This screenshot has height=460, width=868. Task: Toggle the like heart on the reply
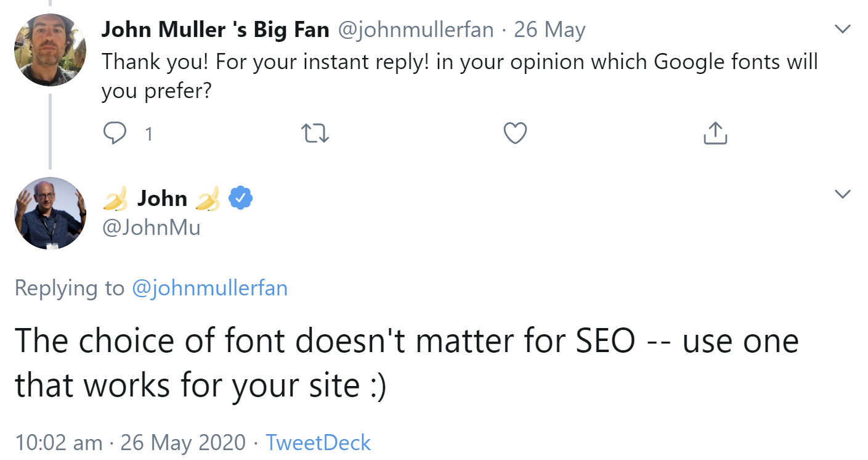(x=515, y=133)
